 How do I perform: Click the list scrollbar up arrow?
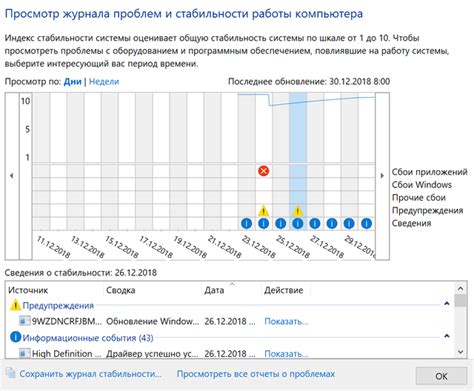coord(461,289)
